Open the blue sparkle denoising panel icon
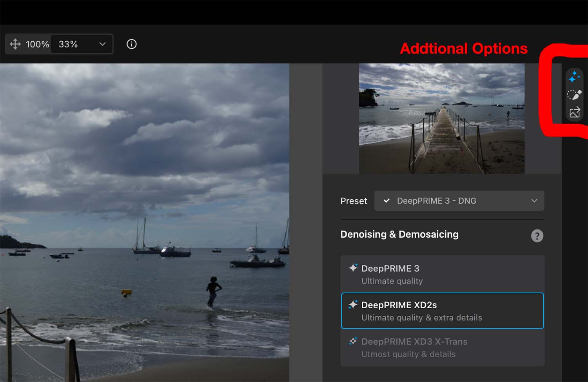Image resolution: width=588 pixels, height=382 pixels. click(x=574, y=77)
